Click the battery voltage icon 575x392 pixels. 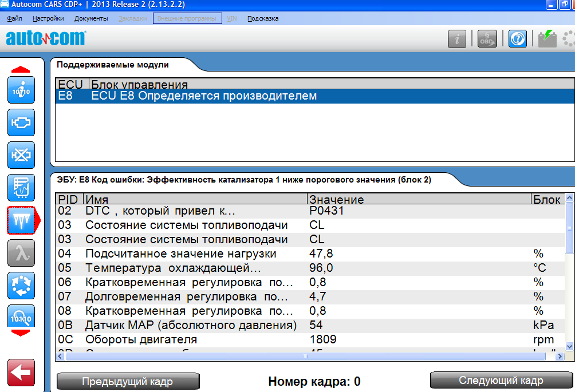coord(547,39)
